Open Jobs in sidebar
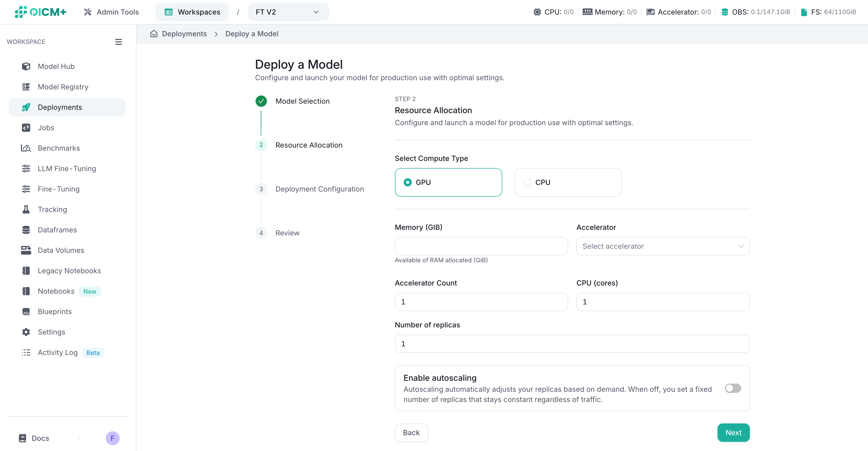This screenshot has width=868, height=451. [67, 127]
